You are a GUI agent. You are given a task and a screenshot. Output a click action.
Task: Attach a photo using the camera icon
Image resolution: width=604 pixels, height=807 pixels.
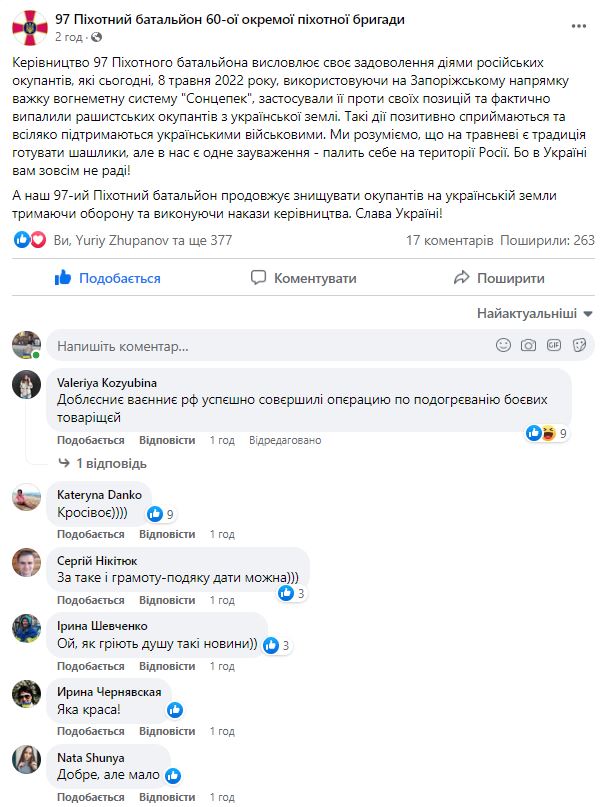pyautogui.click(x=527, y=345)
